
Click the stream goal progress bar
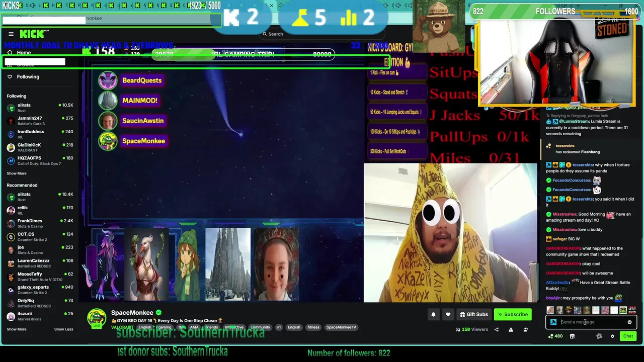[243, 54]
